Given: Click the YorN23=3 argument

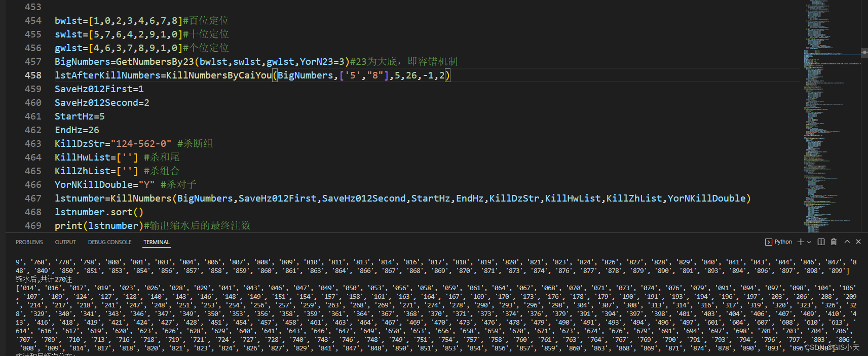Looking at the screenshot, I should coord(322,61).
